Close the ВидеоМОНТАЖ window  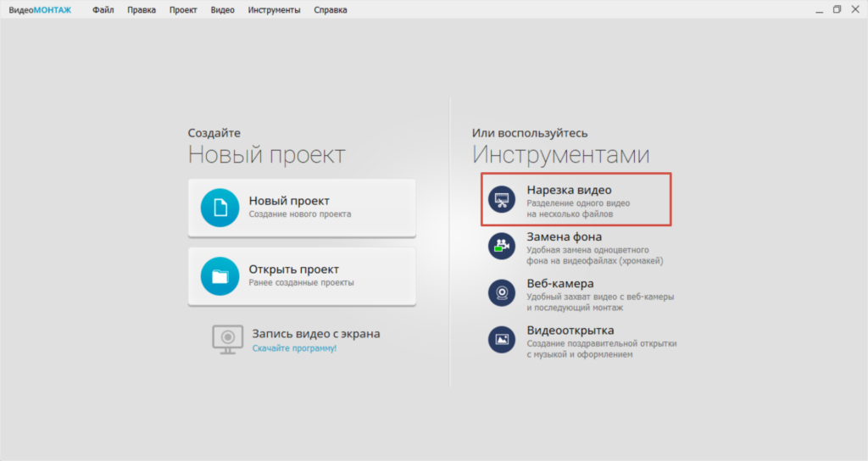tap(855, 9)
